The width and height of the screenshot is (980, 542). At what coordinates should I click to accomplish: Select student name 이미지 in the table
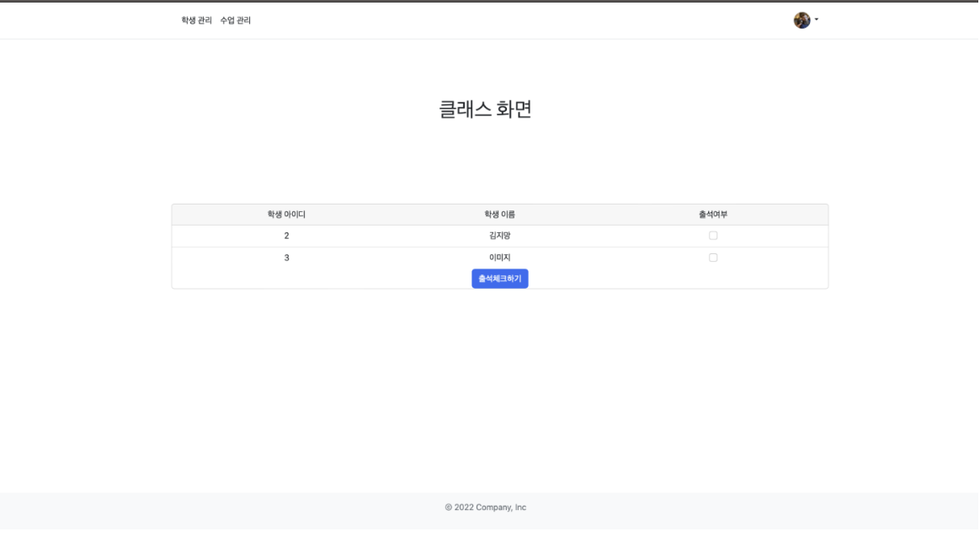coord(499,258)
